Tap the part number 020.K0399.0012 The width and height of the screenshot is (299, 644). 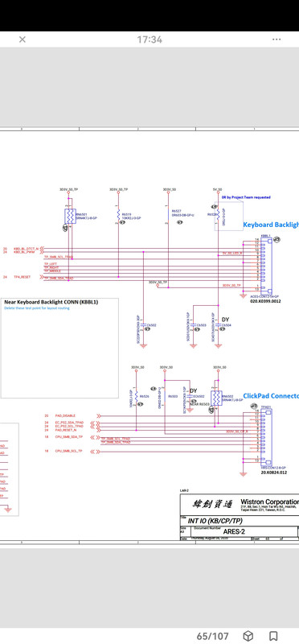[265, 301]
